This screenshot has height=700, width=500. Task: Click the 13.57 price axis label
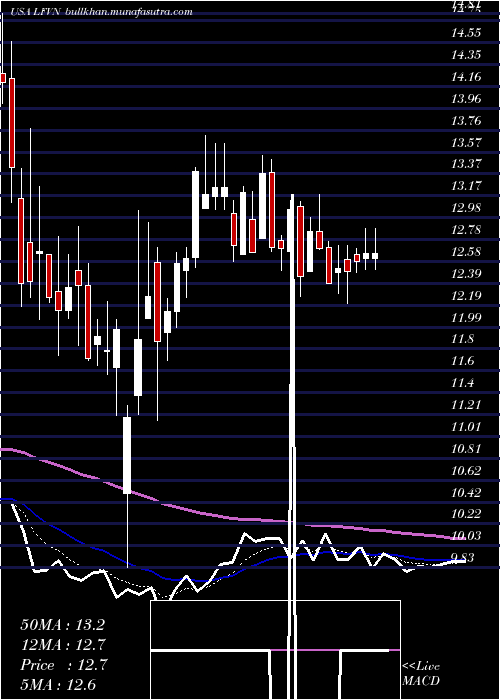tap(466, 142)
